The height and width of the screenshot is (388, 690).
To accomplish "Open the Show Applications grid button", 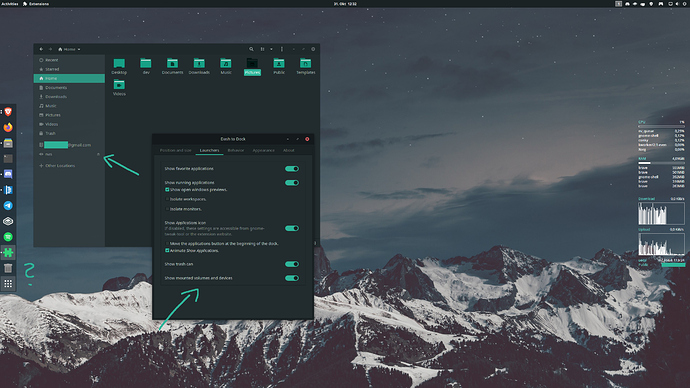I will 8,284.
